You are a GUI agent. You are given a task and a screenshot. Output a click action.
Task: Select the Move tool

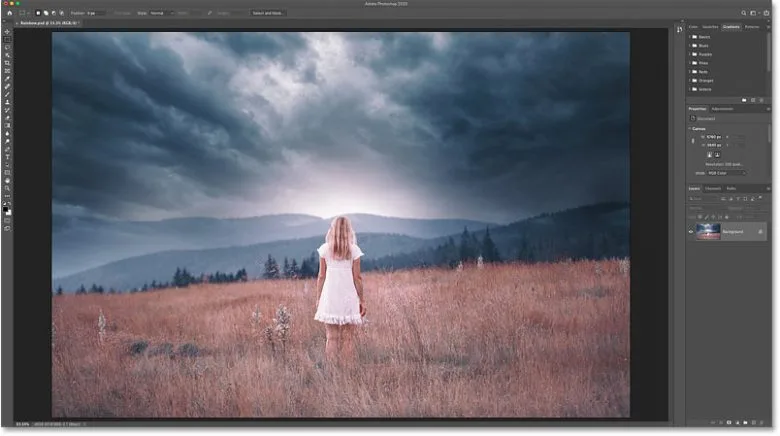[7, 30]
